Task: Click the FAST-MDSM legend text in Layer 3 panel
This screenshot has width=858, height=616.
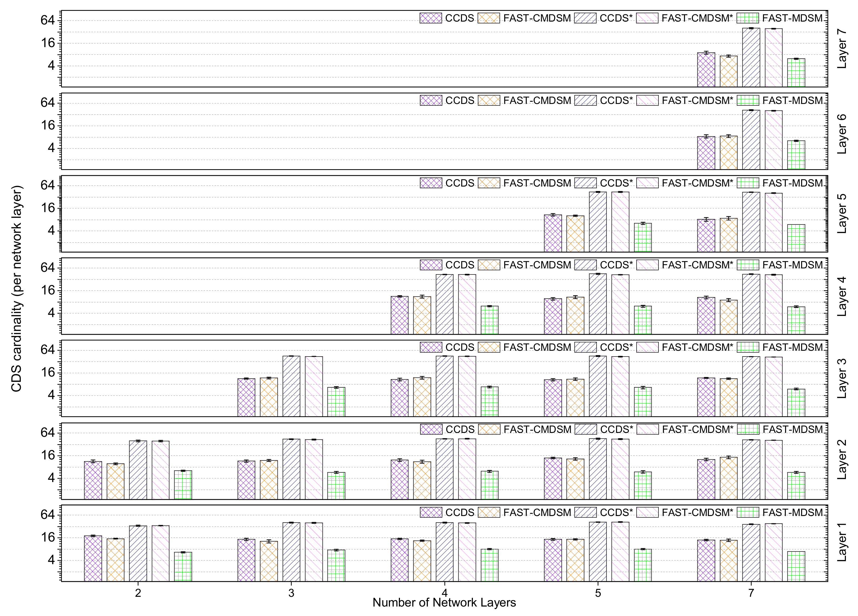Action: pyautogui.click(x=792, y=347)
